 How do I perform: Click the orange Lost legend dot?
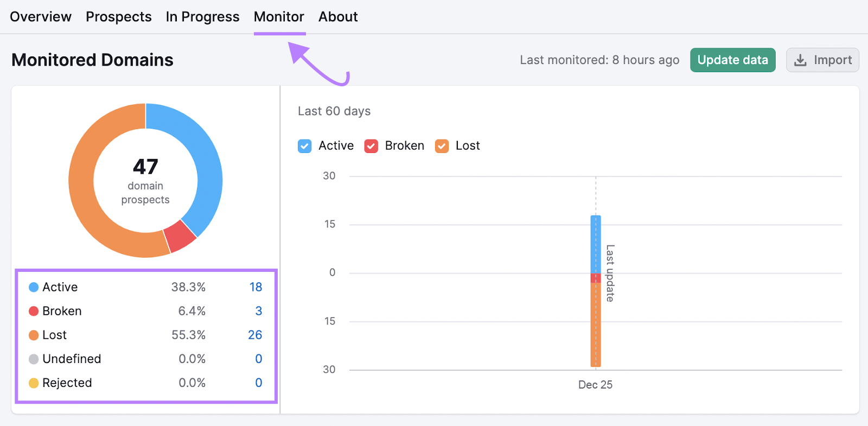(34, 335)
